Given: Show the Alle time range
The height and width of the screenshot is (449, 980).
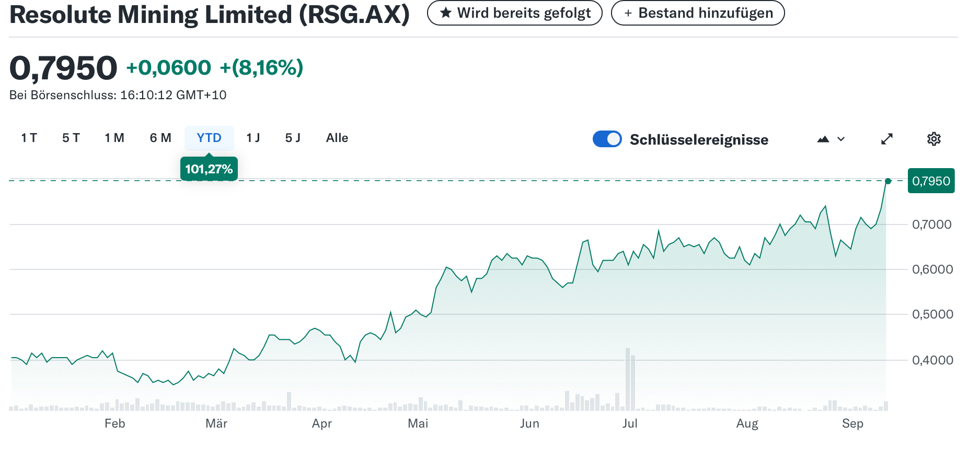Looking at the screenshot, I should coord(337,138).
